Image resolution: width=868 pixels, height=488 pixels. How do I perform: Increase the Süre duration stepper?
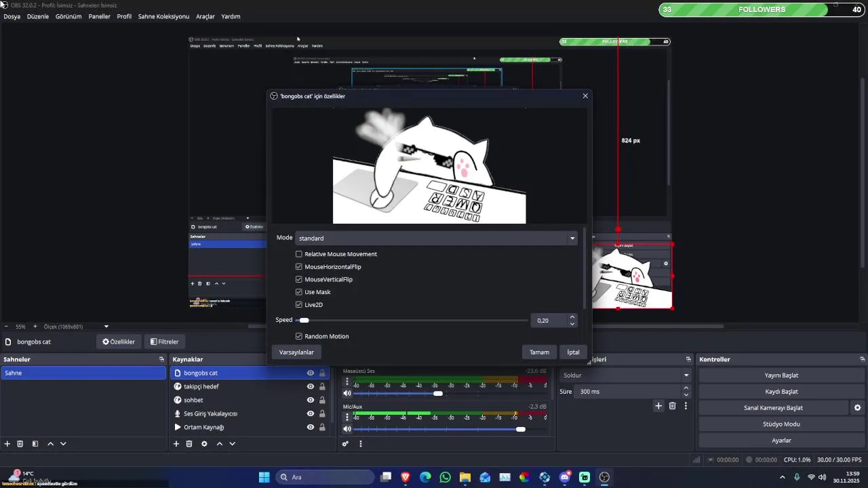[x=686, y=388]
